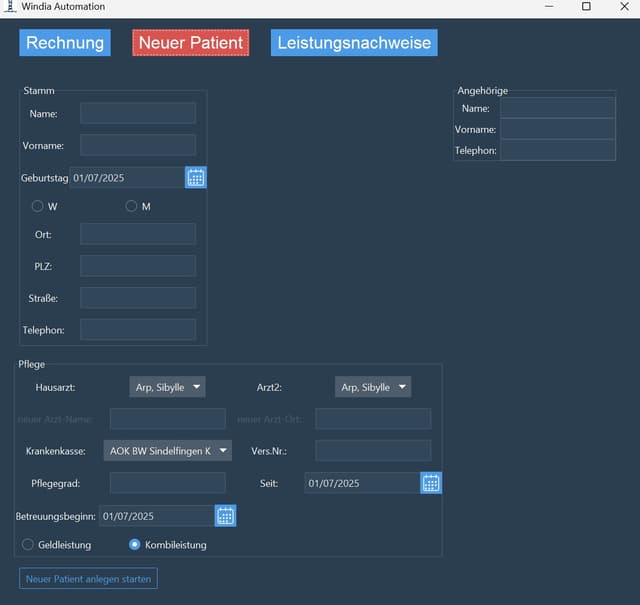Screen dimensions: 640x605
Task: Expand the Krankenkasse dropdown list
Action: tap(167, 451)
